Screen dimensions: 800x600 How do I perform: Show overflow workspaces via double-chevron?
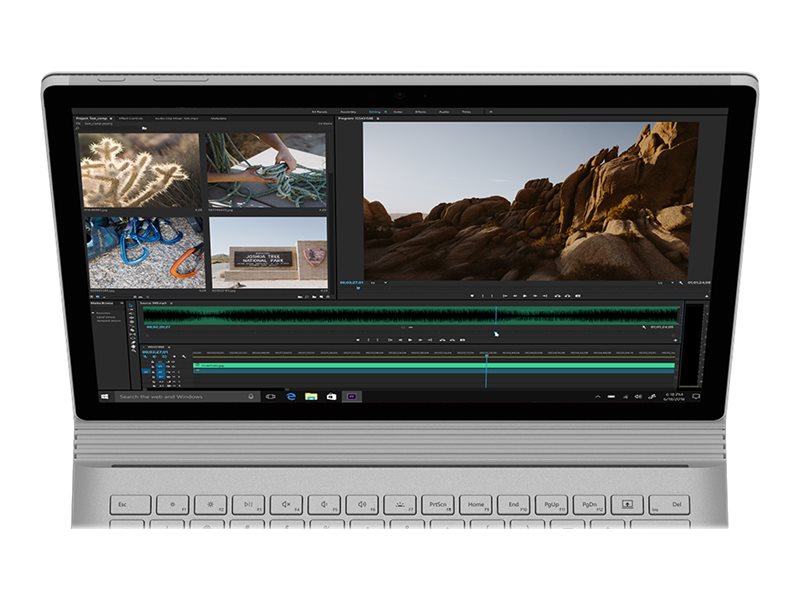pos(491,112)
